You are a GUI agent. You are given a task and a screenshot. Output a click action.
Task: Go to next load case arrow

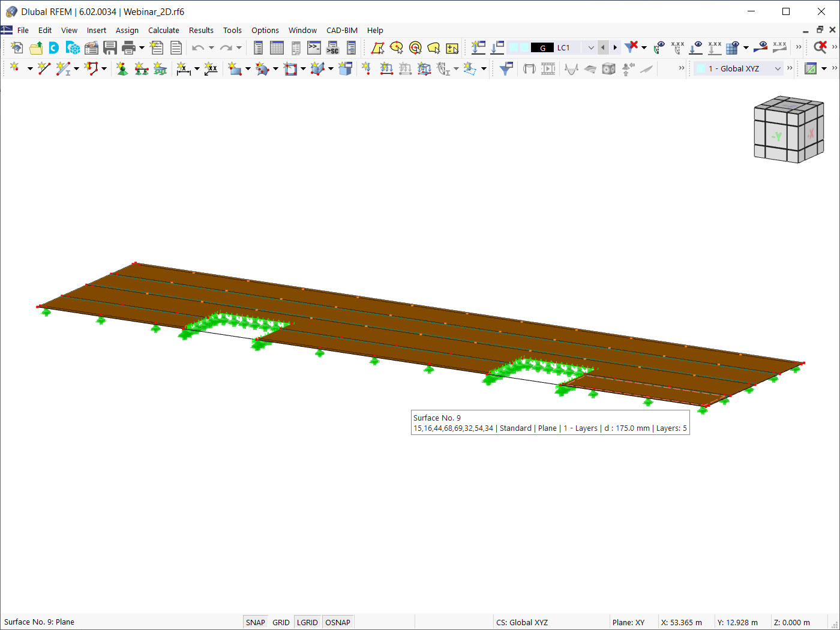[x=615, y=48]
